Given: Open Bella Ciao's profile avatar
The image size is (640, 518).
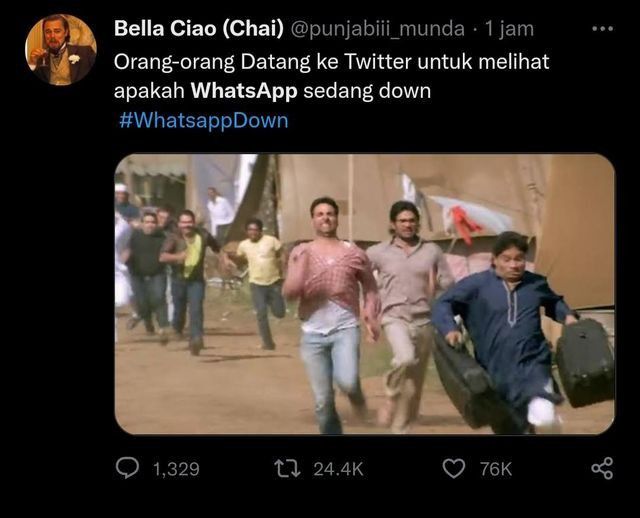Looking at the screenshot, I should (61, 50).
